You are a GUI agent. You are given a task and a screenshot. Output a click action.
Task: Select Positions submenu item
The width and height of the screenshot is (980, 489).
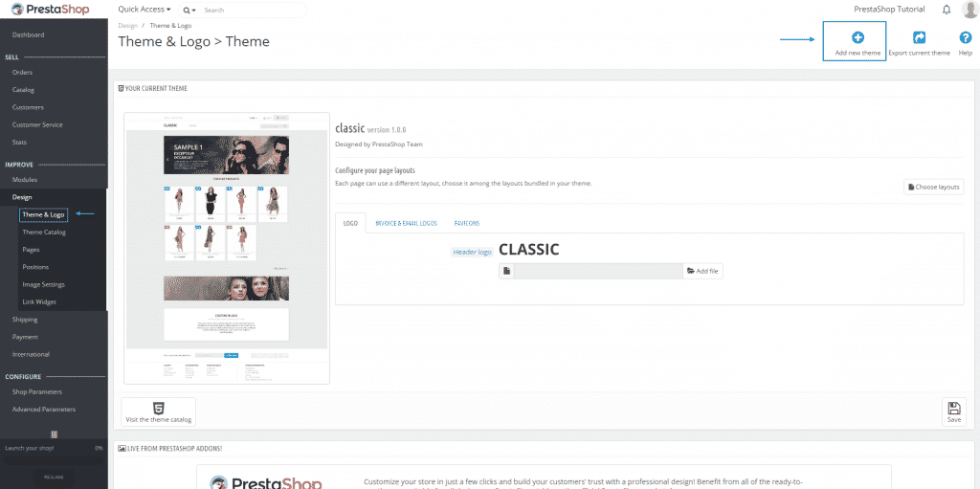[x=35, y=267]
